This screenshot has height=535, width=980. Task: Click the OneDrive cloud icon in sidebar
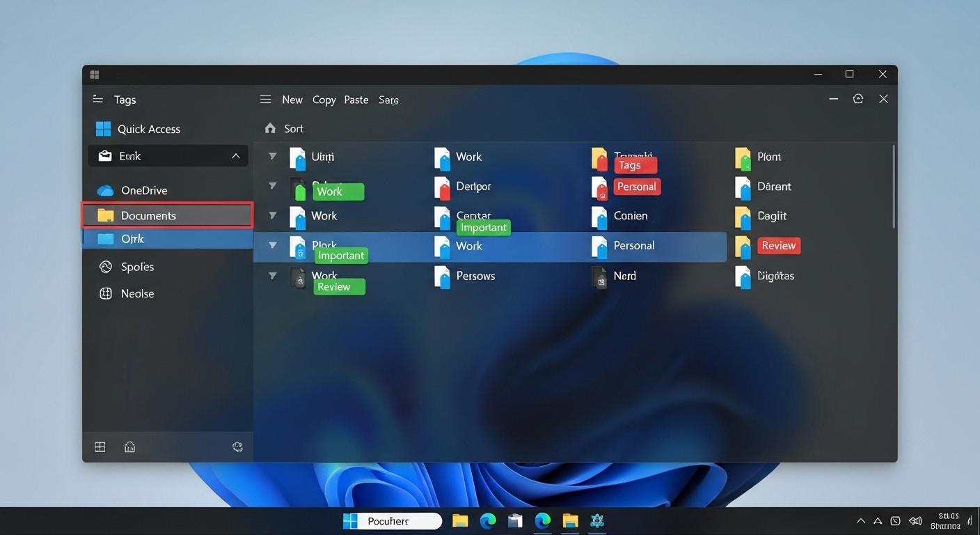104,189
